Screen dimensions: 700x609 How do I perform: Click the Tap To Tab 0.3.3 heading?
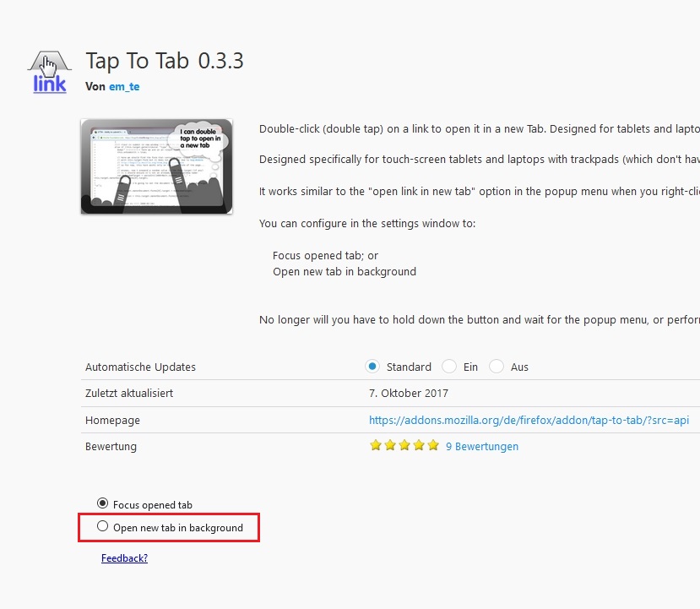[x=165, y=61]
